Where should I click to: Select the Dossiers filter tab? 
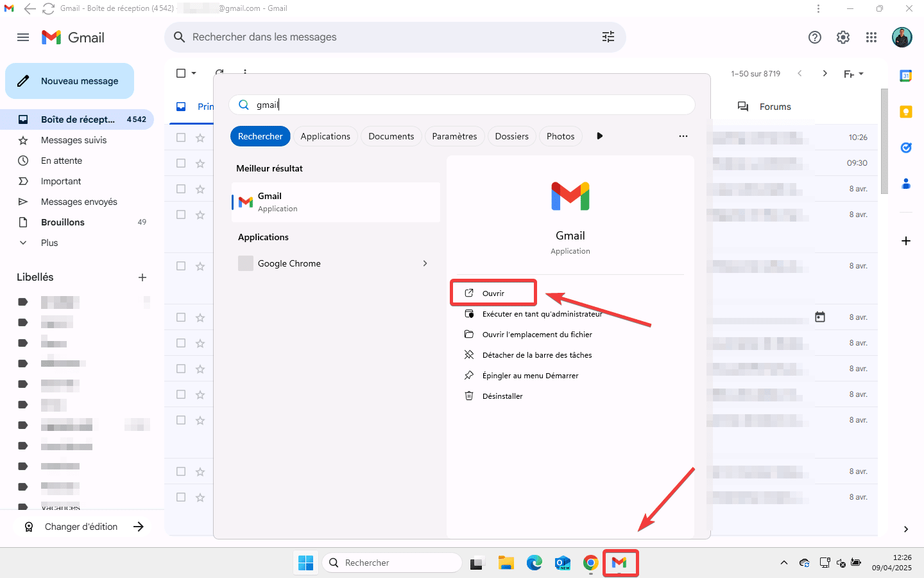(x=512, y=136)
